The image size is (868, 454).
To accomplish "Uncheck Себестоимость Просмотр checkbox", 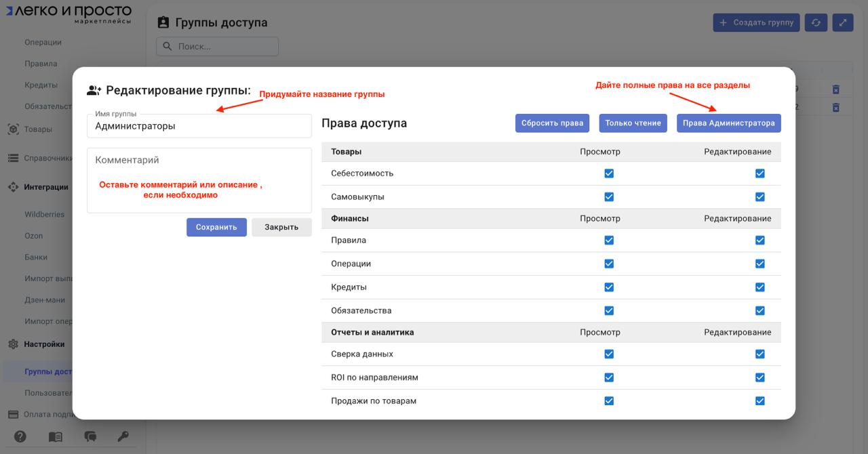I will (609, 173).
